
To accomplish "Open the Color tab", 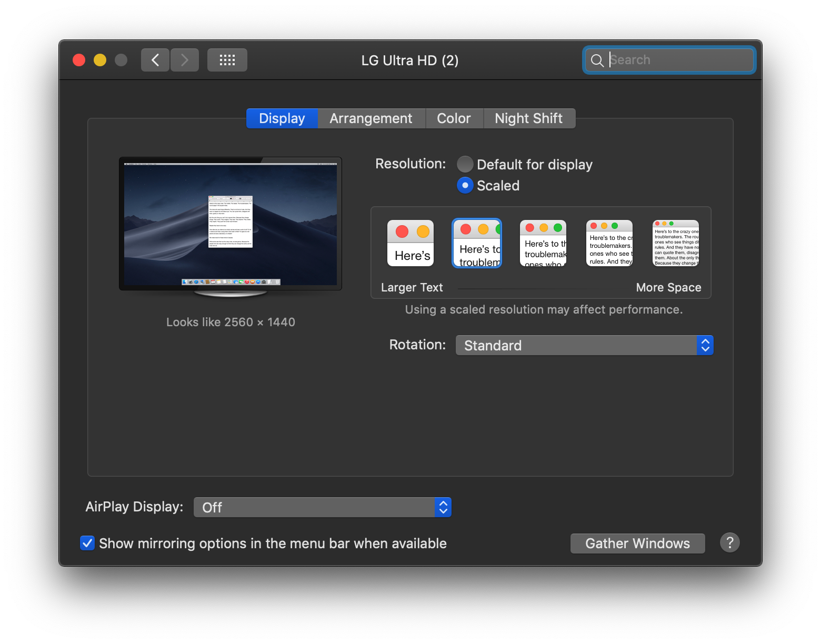I will coord(454,118).
